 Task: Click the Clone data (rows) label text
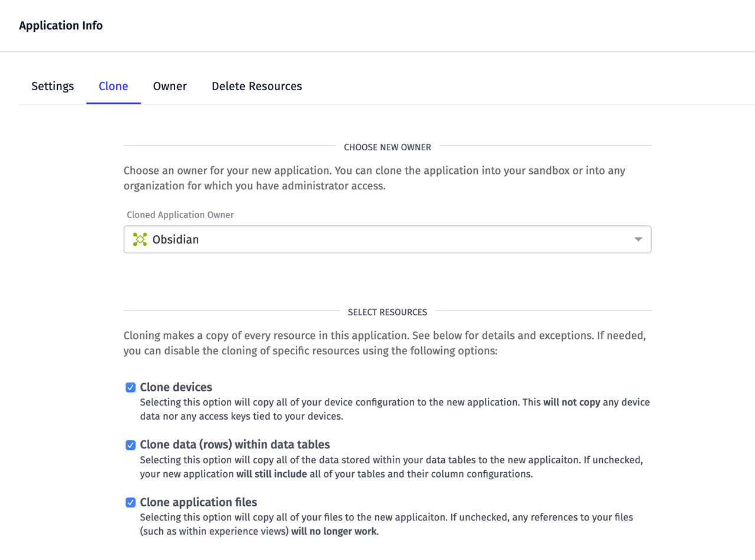234,444
